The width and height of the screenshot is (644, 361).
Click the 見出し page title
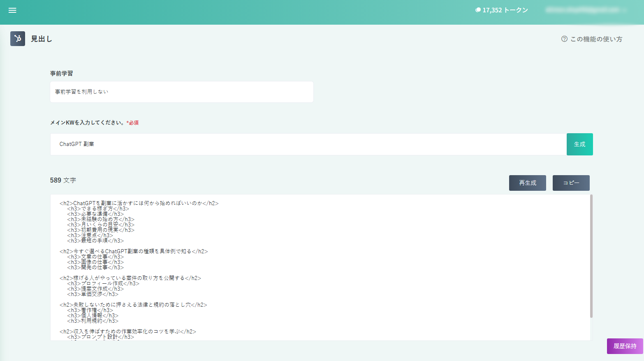(x=42, y=39)
